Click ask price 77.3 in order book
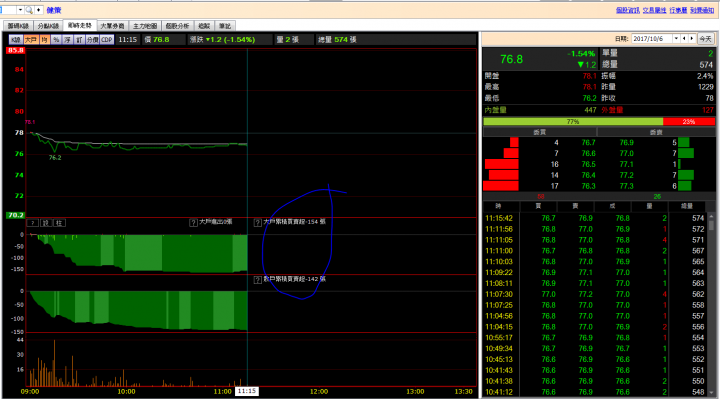Image resolution: width=720 pixels, height=399 pixels. click(626, 186)
